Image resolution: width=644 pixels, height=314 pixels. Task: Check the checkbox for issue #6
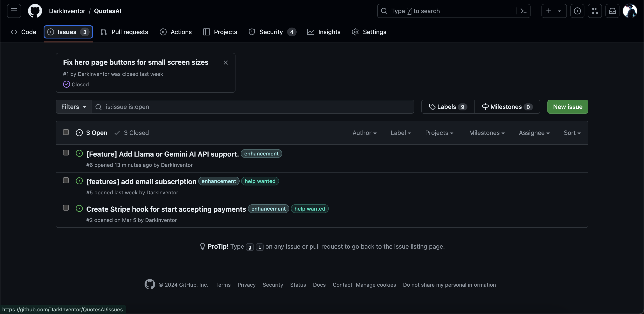66,153
